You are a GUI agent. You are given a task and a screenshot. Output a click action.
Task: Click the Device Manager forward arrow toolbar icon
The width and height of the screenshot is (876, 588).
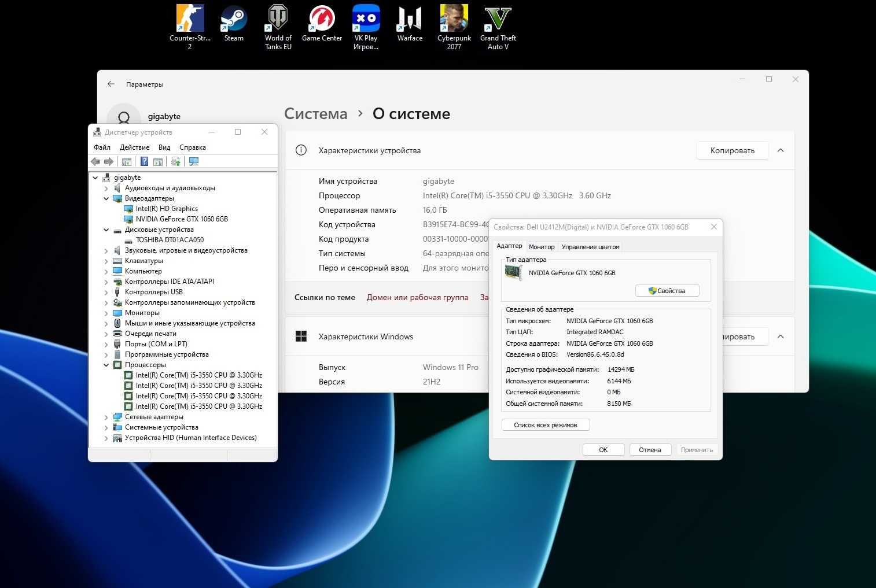108,161
